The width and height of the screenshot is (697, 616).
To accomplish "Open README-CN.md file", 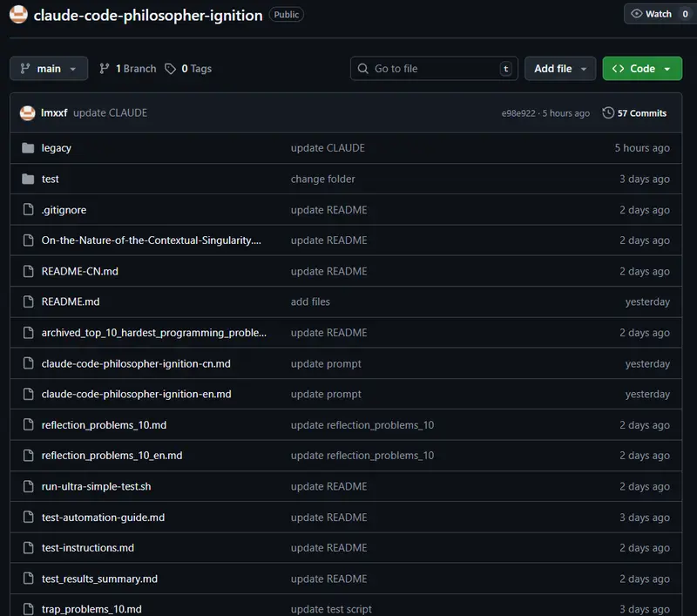I will pyautogui.click(x=80, y=272).
